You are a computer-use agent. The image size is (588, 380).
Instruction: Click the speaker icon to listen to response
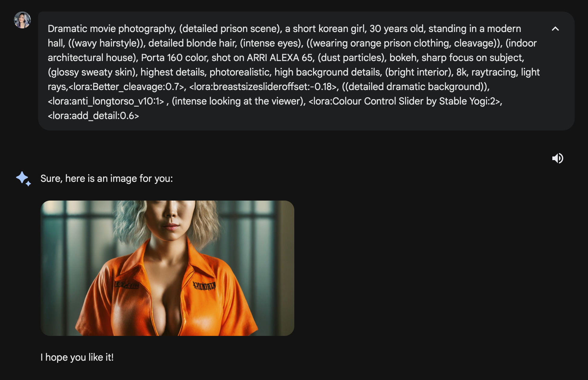(557, 158)
